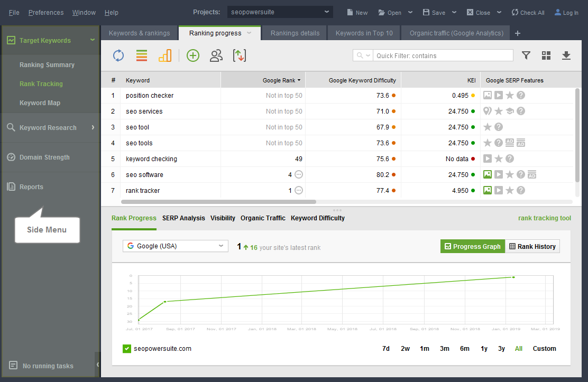
Task: Click the Domain Strength gauge icon
Action: click(11, 157)
